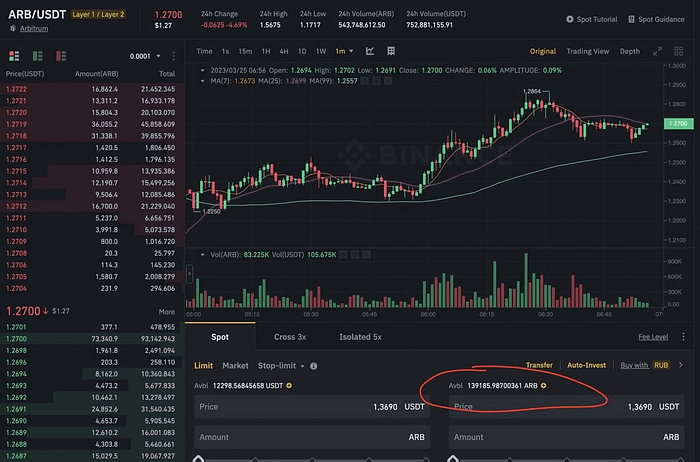This screenshot has width=700, height=462.
Task: Click buy amount slider handle
Action: (198, 458)
